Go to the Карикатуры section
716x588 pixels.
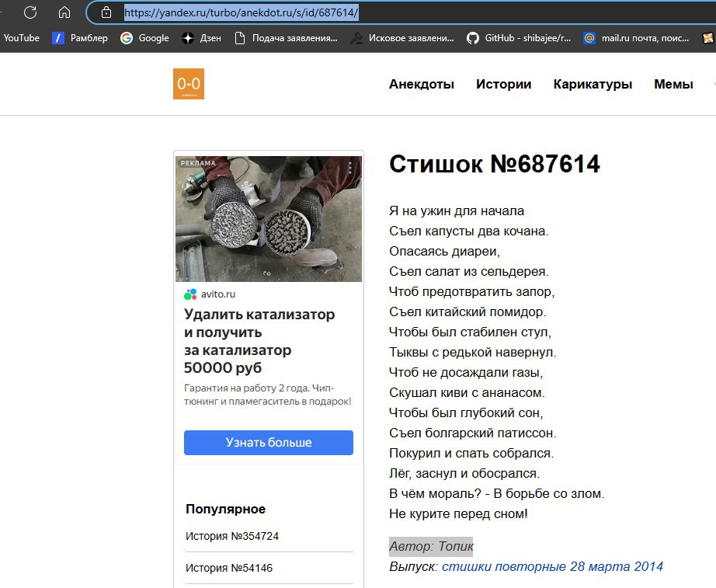(x=593, y=84)
